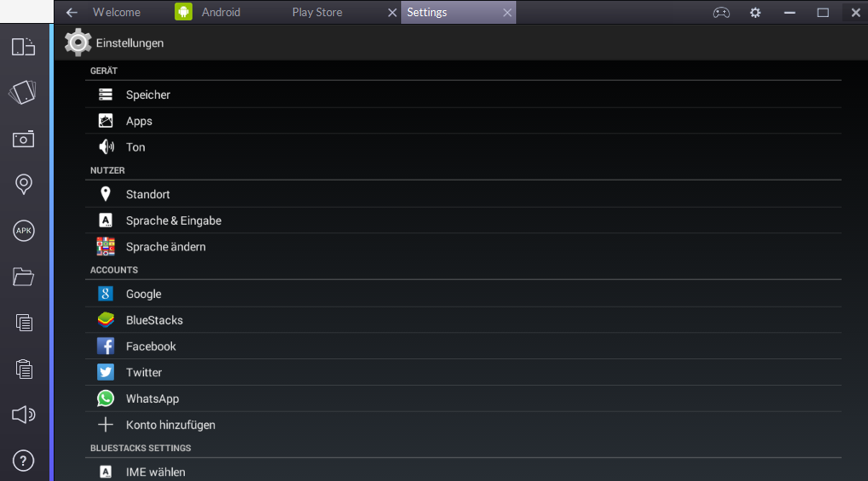
Task: Open Sprache & Eingabe settings
Action: 463,220
